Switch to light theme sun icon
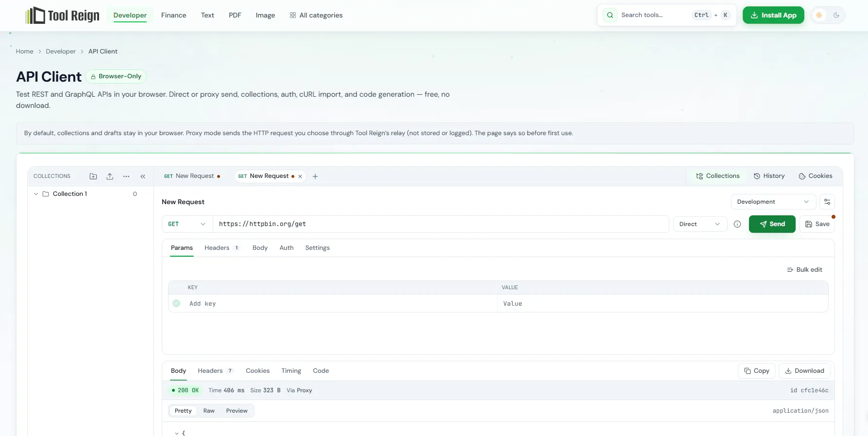This screenshot has height=436, width=868. point(819,15)
